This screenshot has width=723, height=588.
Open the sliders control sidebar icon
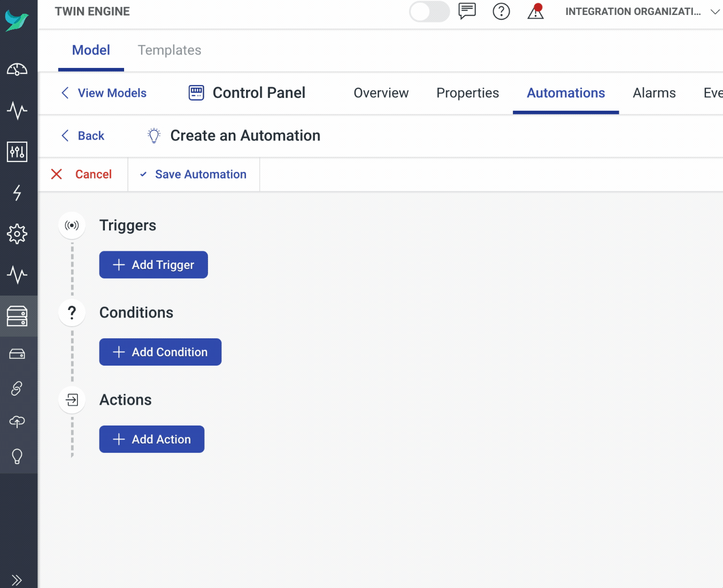pyautogui.click(x=17, y=152)
